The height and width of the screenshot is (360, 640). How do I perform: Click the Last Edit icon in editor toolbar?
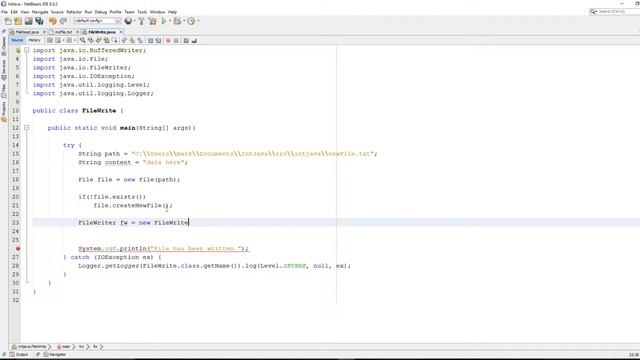(x=50, y=40)
